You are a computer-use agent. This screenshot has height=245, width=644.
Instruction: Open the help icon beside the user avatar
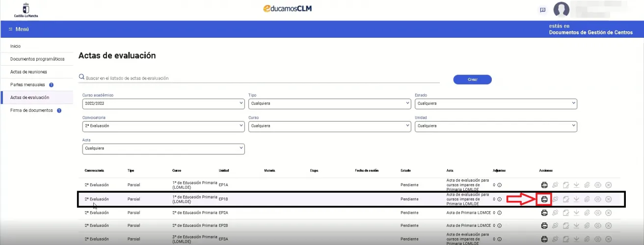coord(542,10)
